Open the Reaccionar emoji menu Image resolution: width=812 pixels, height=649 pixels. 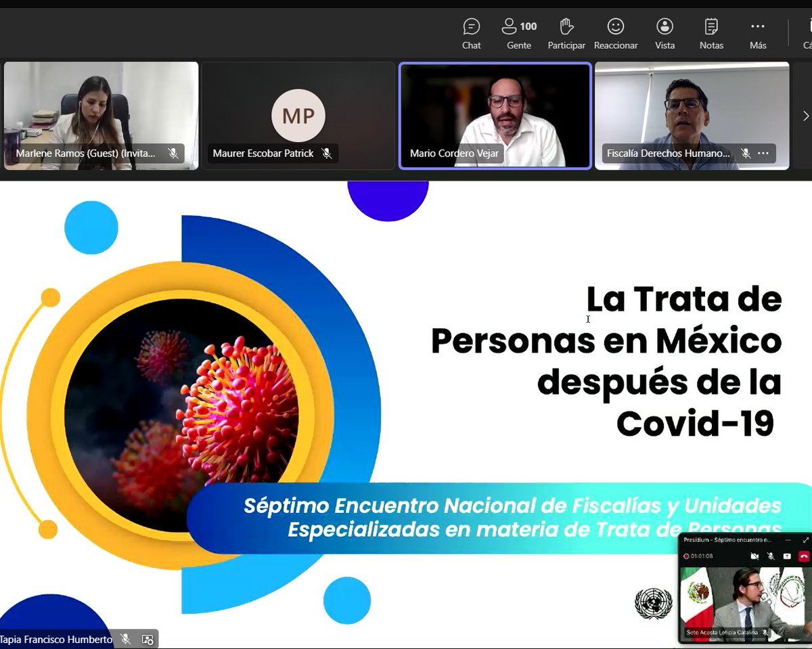616,34
